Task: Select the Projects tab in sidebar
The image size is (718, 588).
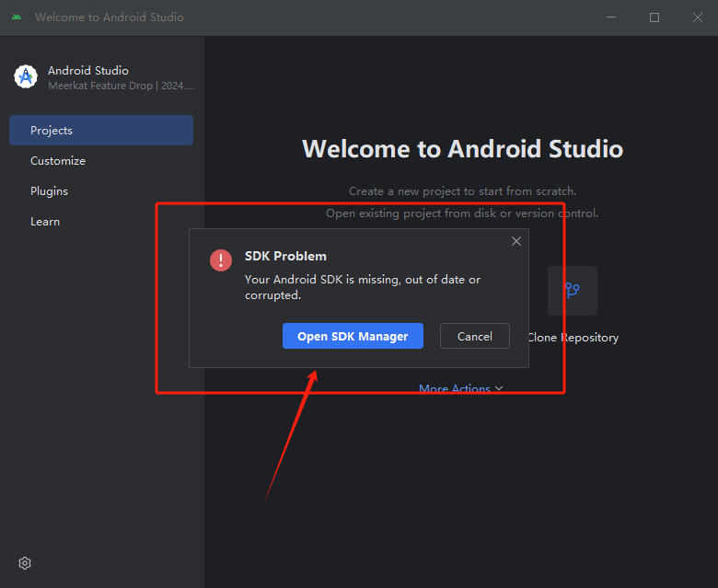Action: [101, 131]
